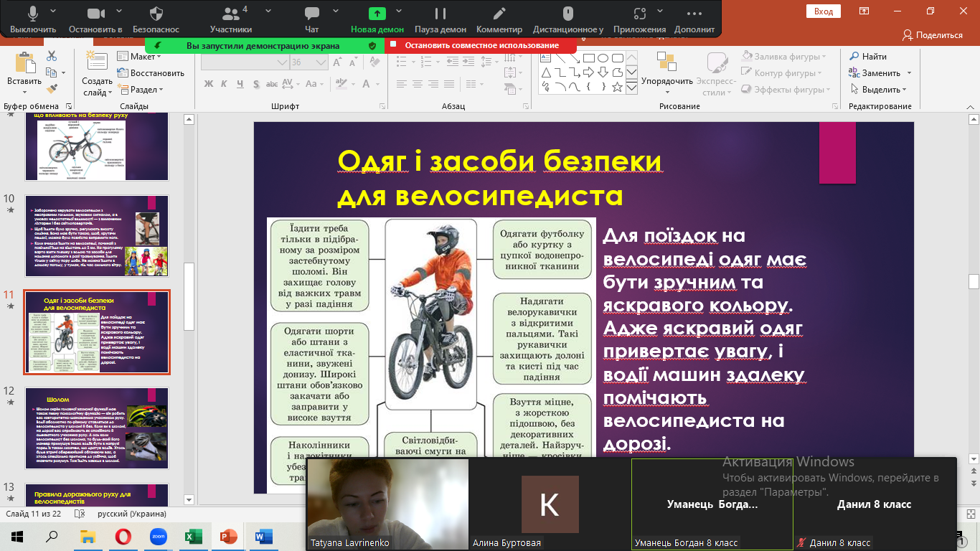
Task: Stop video using camera icon
Action: click(95, 14)
